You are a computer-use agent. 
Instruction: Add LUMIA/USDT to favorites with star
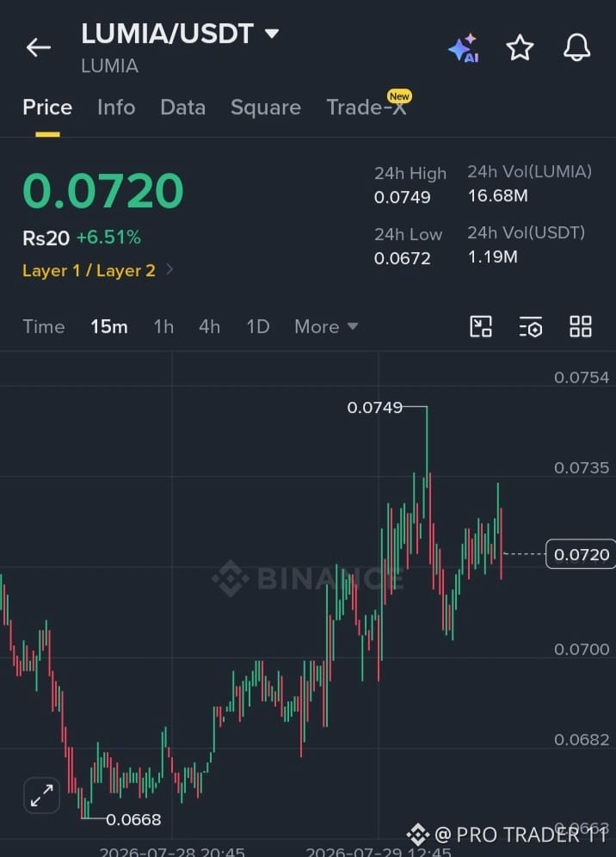click(520, 47)
